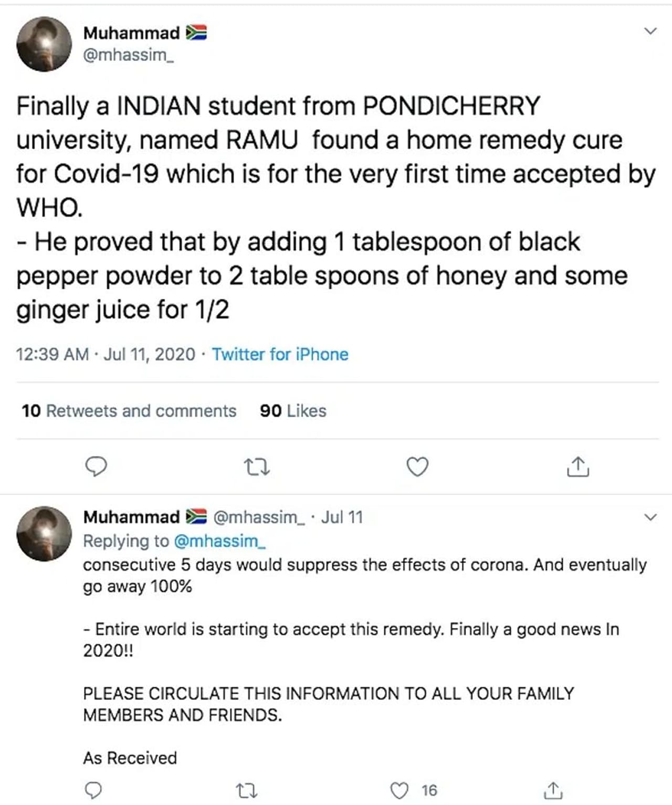
Task: Share the follow-up reply tweet
Action: pos(553,790)
